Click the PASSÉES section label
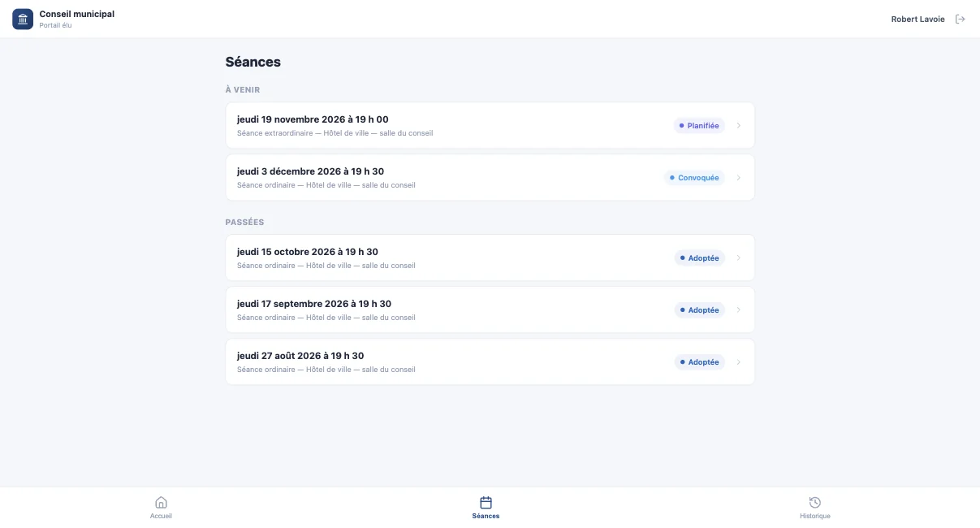Screen dimensions: 980x528 coord(244,222)
